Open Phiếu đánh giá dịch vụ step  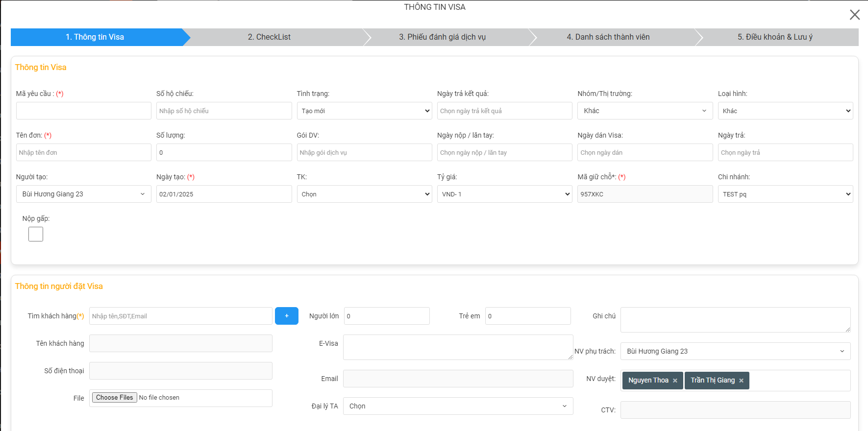point(442,37)
